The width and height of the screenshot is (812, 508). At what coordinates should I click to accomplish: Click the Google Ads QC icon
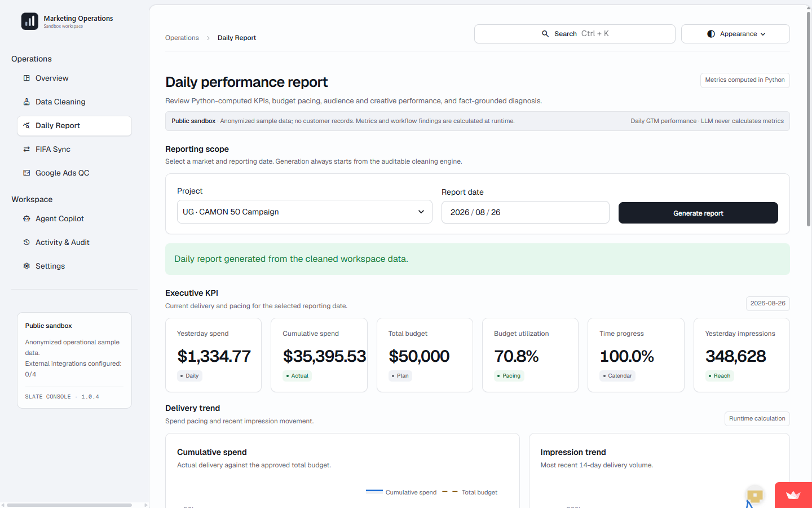[27, 173]
